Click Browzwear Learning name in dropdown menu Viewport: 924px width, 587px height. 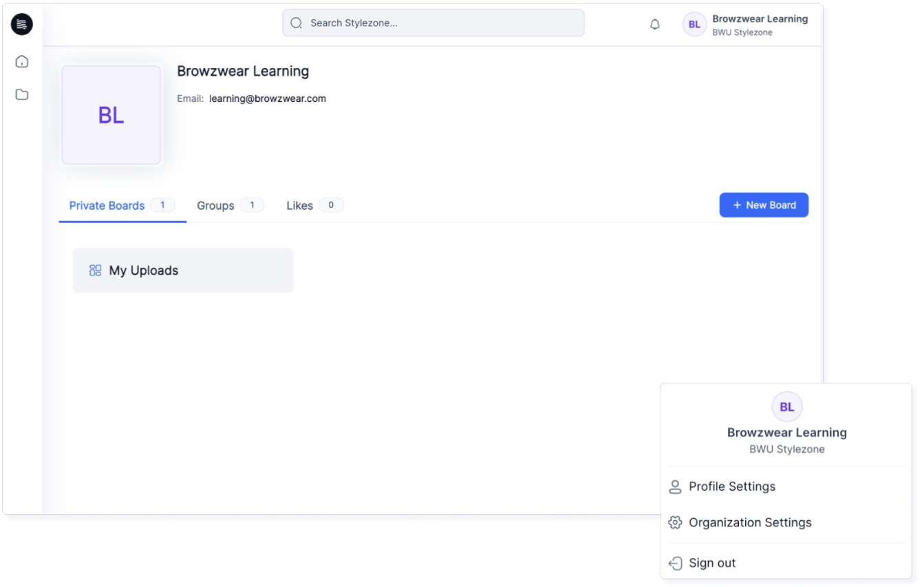[786, 433]
